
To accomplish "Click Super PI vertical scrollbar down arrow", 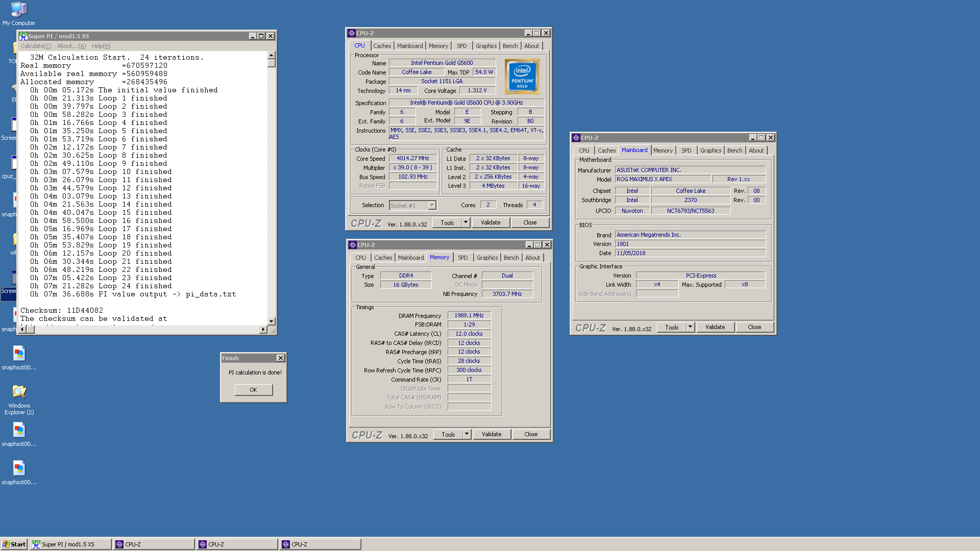I will (272, 321).
